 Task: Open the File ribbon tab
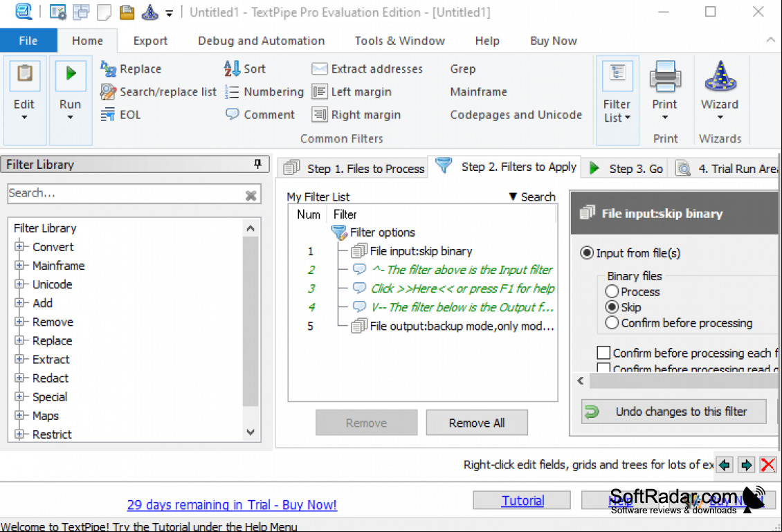(x=28, y=40)
